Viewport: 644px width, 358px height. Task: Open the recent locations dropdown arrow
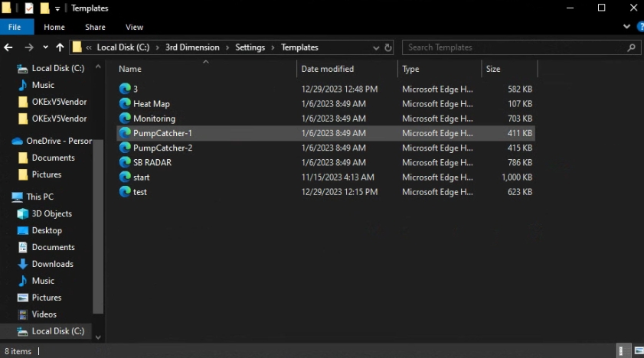pyautogui.click(x=45, y=47)
